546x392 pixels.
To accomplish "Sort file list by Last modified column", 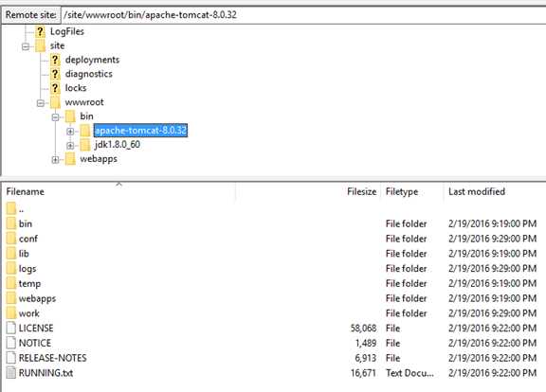I will tap(495, 191).
